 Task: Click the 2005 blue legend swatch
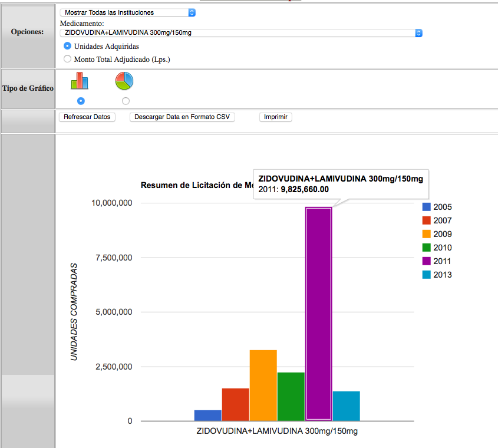426,207
